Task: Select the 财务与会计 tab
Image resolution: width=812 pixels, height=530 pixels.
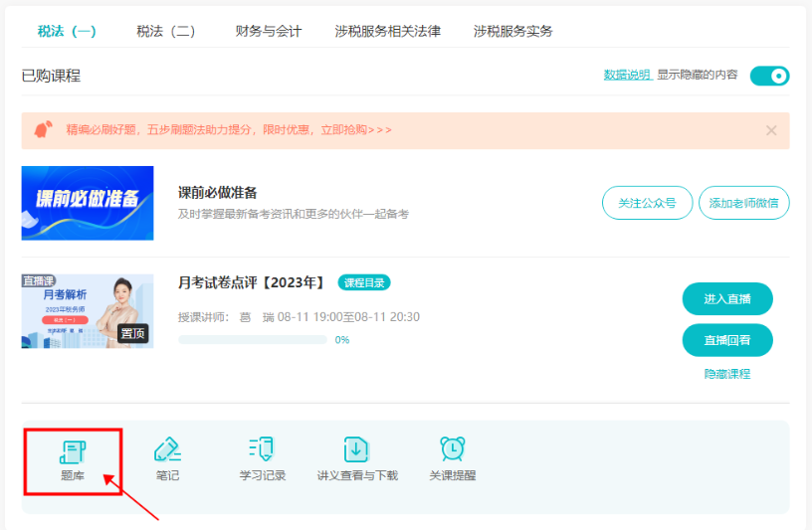Action: 269,31
